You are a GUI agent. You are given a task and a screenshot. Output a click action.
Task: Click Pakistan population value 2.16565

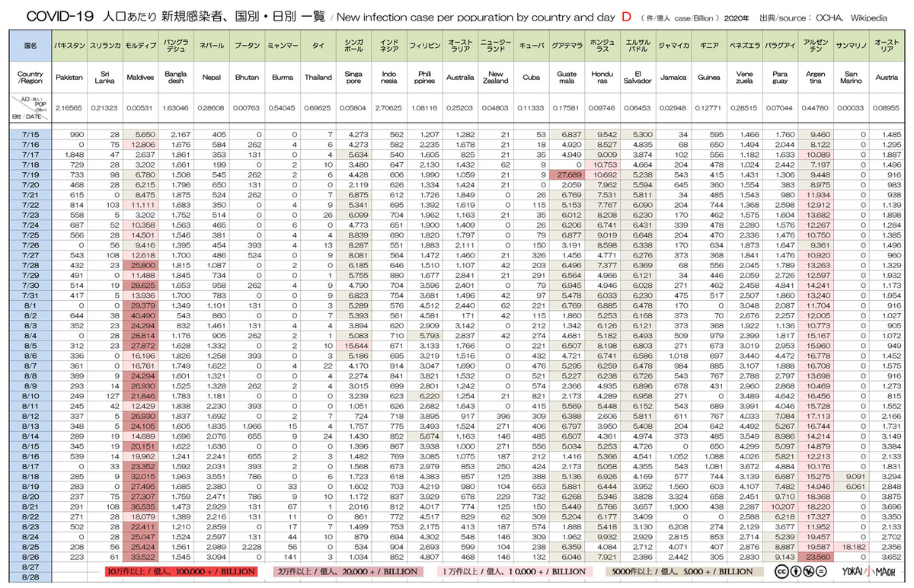point(69,110)
